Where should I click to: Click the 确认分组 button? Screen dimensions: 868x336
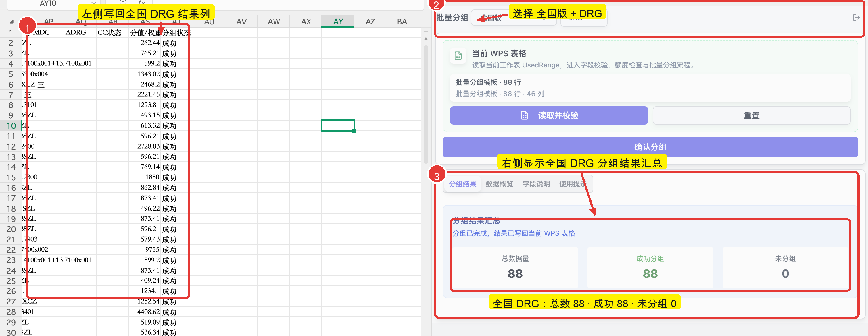[x=650, y=147]
